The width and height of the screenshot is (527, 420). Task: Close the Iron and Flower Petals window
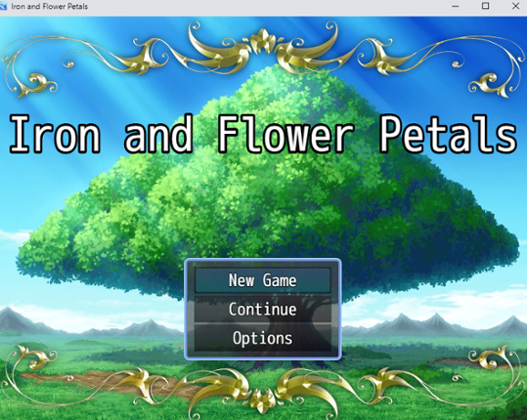point(515,6)
